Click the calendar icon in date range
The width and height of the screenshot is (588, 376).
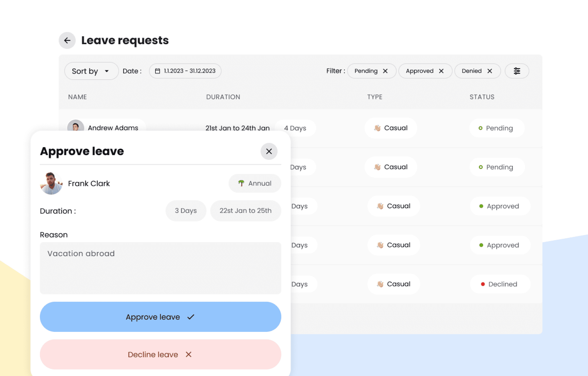(158, 71)
